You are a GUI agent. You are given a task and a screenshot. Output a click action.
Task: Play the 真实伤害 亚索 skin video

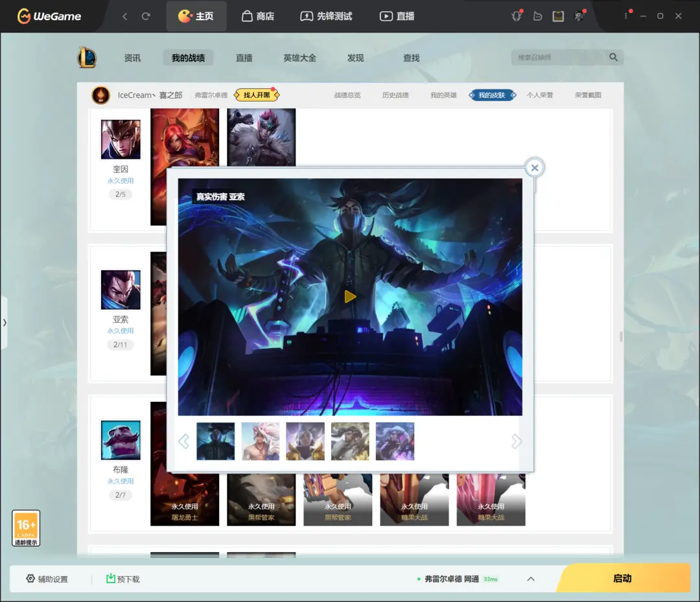[350, 297]
